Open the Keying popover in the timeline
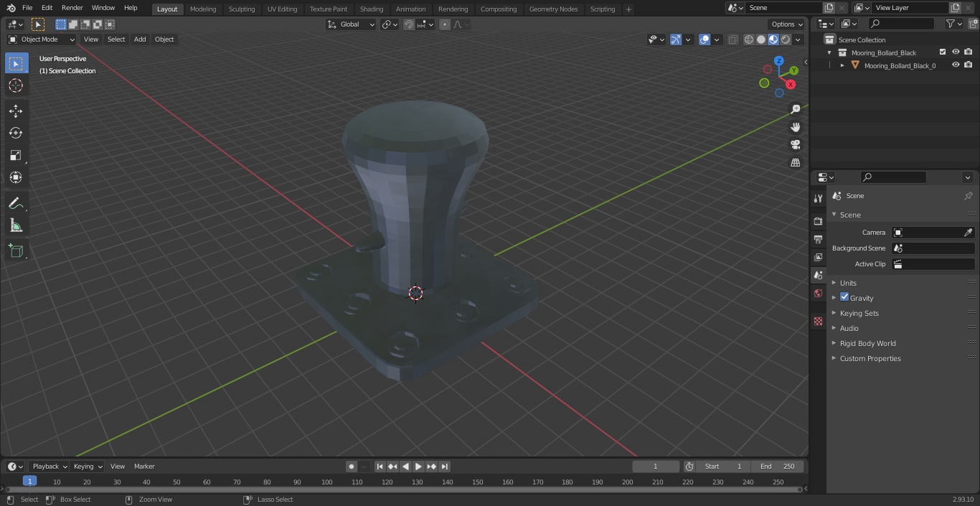 88,467
